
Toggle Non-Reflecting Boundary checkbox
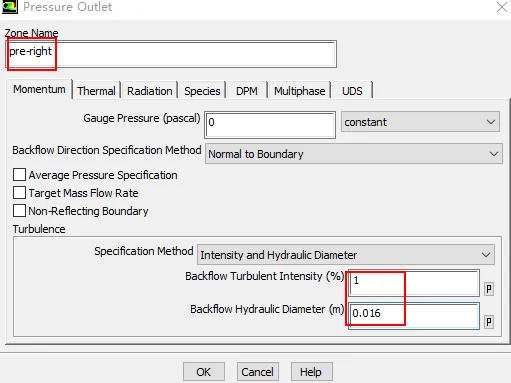pyautogui.click(x=19, y=211)
